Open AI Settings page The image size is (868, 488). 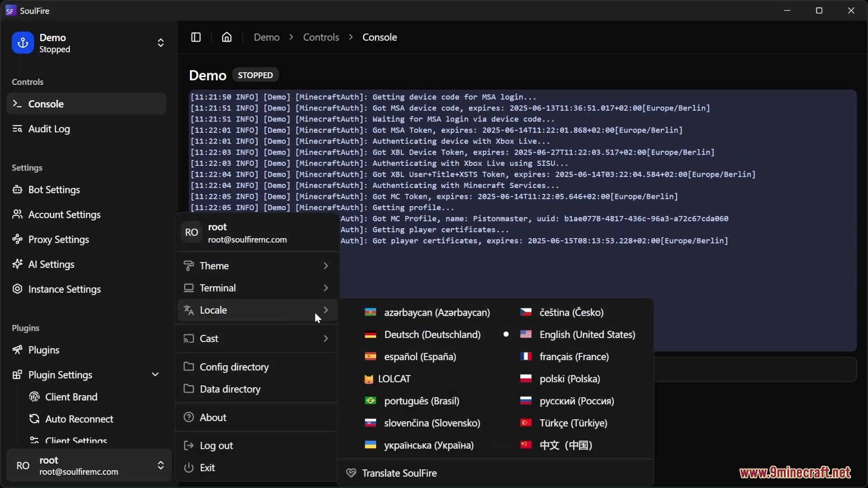point(86,264)
